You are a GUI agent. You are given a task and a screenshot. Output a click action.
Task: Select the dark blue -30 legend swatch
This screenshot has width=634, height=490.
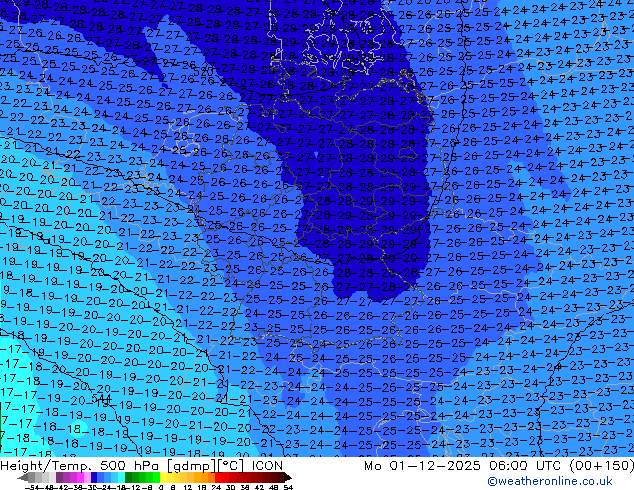[x=94, y=477]
